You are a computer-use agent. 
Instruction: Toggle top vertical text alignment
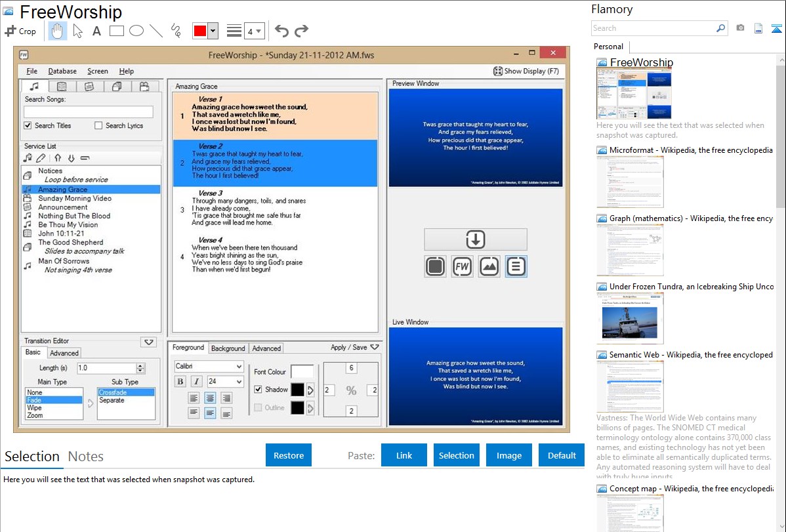click(x=194, y=413)
